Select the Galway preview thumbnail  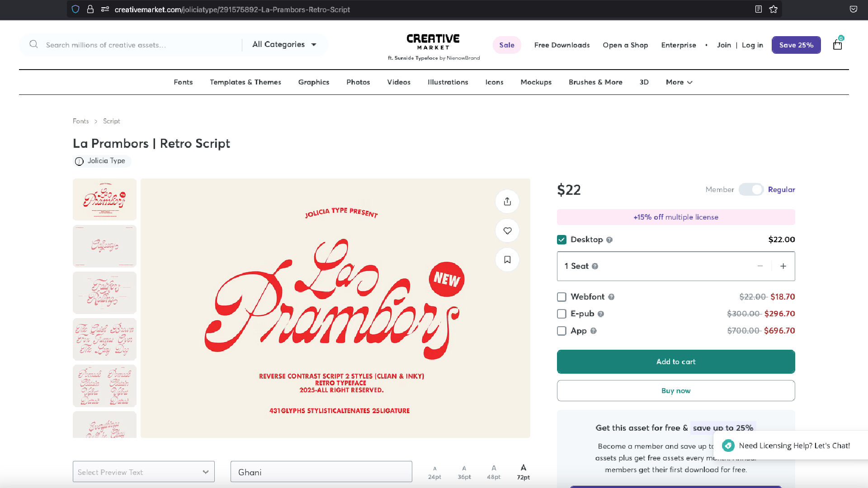(104, 246)
